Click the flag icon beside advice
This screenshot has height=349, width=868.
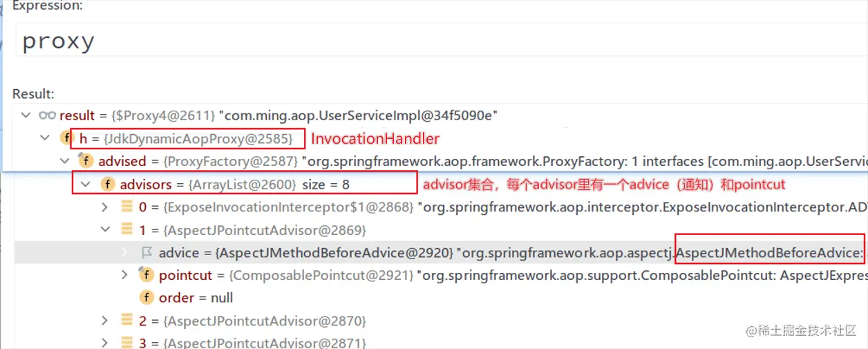[x=147, y=253]
